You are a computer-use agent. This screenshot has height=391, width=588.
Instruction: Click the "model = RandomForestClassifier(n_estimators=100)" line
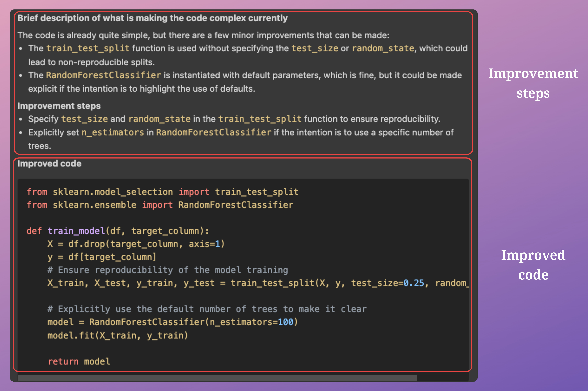(x=172, y=322)
